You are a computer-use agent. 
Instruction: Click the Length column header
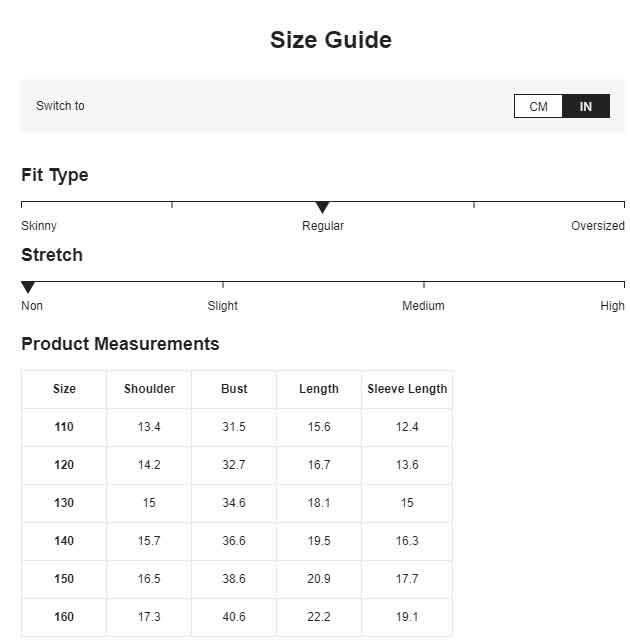319,389
